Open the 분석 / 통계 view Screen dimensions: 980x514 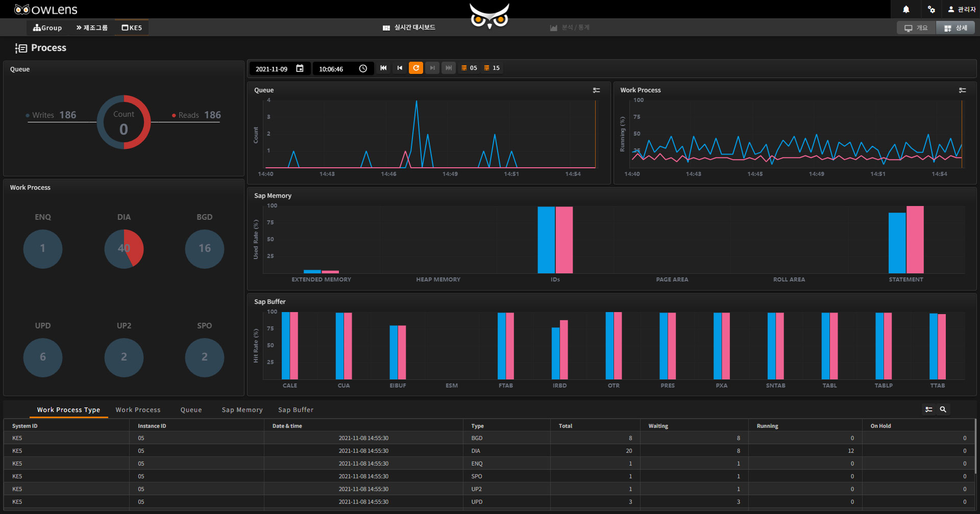coord(570,28)
